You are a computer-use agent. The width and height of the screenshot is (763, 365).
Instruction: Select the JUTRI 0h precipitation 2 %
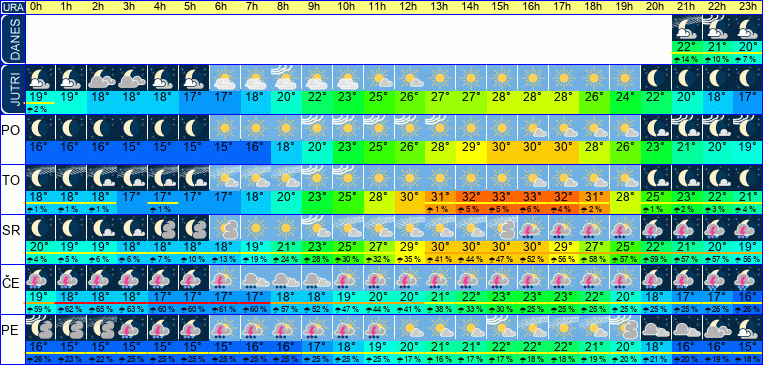tap(37, 110)
